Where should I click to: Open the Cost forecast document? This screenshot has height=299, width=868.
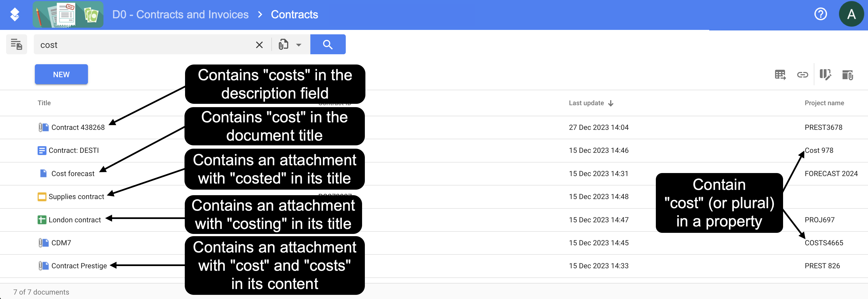[73, 174]
